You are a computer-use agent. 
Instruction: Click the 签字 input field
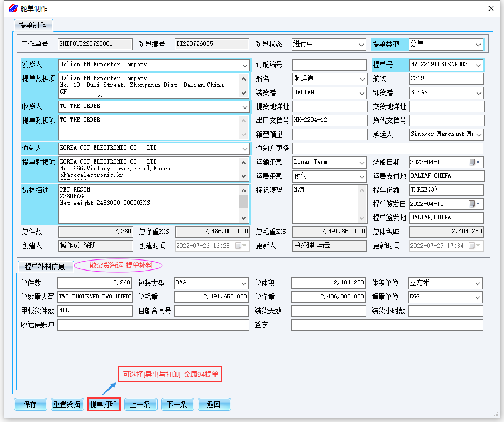point(386,325)
